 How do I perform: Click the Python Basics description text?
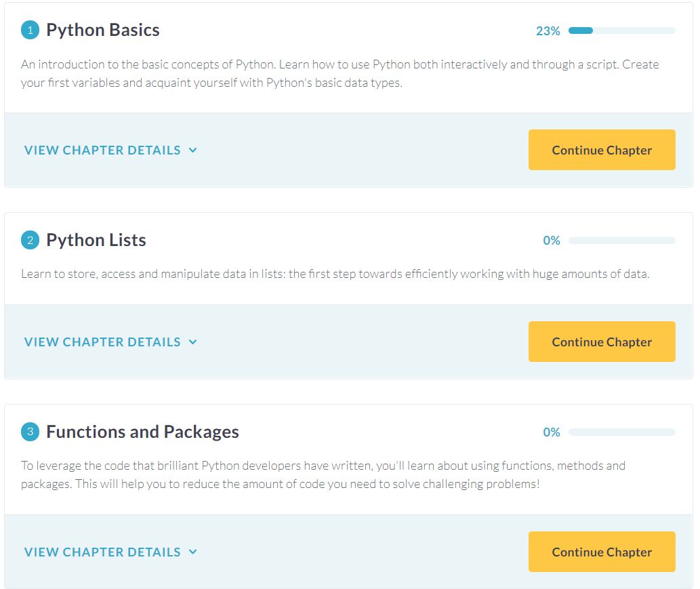339,73
